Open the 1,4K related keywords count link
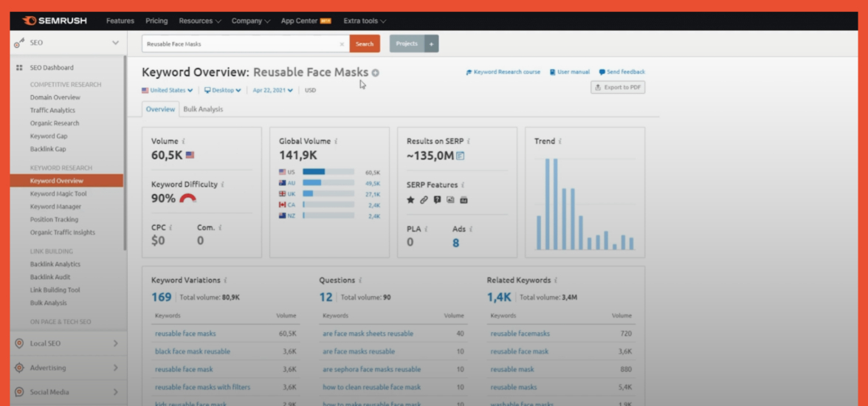This screenshot has width=868, height=406. click(499, 297)
